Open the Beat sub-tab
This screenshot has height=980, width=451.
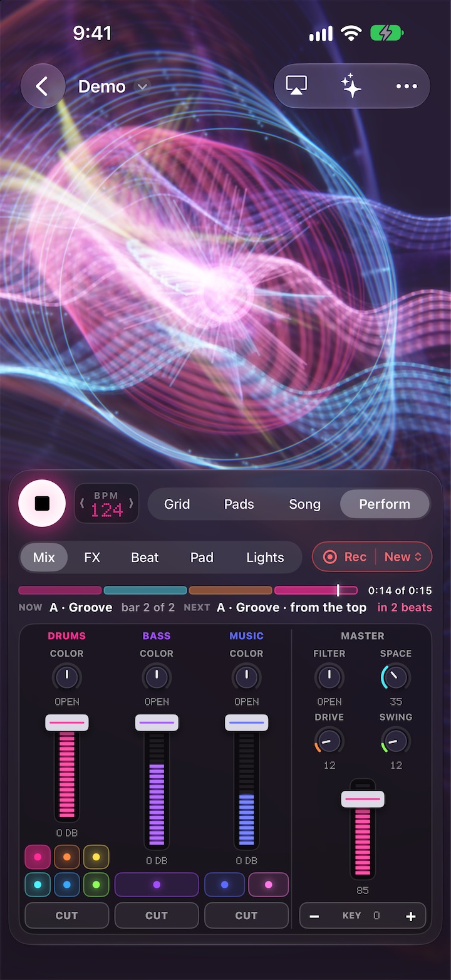145,557
